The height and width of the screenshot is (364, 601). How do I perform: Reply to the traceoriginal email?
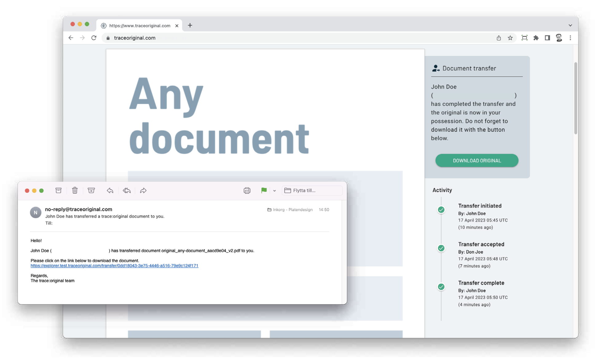(110, 191)
